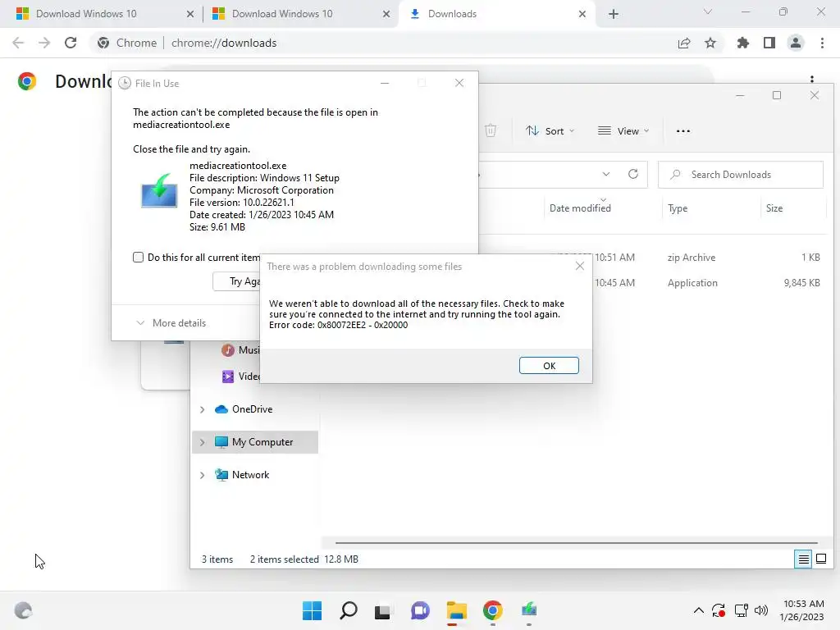The width and height of the screenshot is (840, 630).
Task: Bookmark this tab with star icon
Action: (x=710, y=43)
